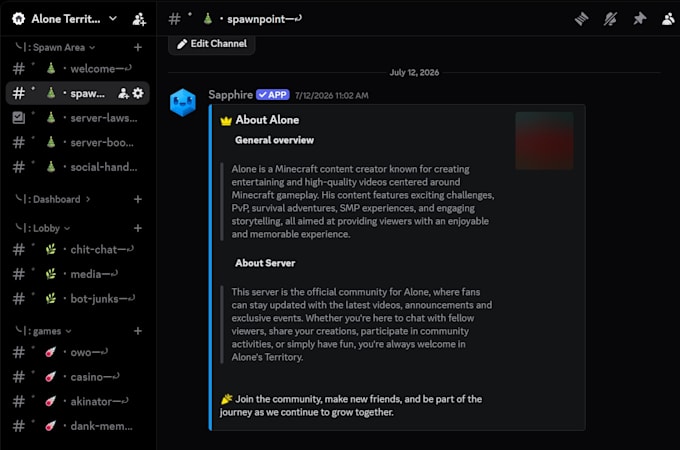Add a channel to Lobby category
680x450 pixels.
click(x=138, y=228)
